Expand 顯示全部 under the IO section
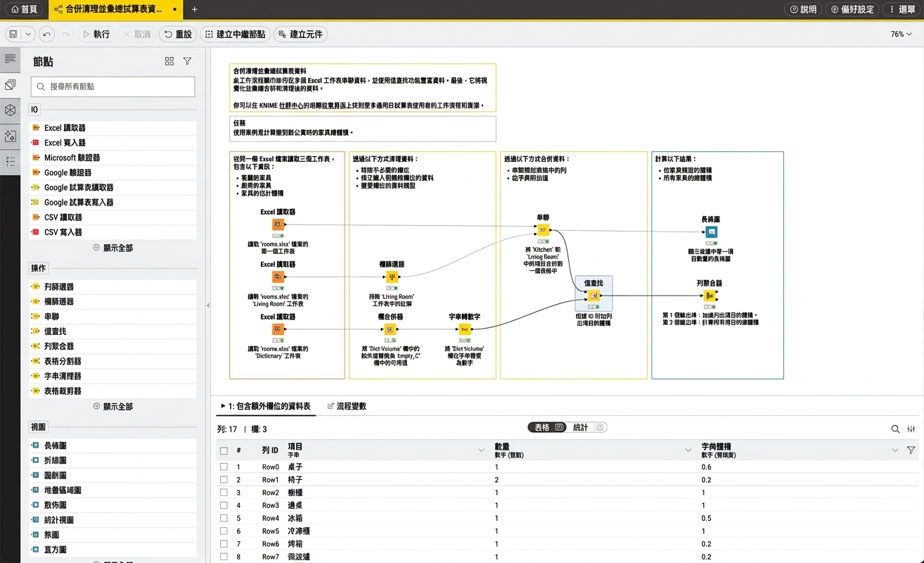The height and width of the screenshot is (563, 924). (x=113, y=248)
